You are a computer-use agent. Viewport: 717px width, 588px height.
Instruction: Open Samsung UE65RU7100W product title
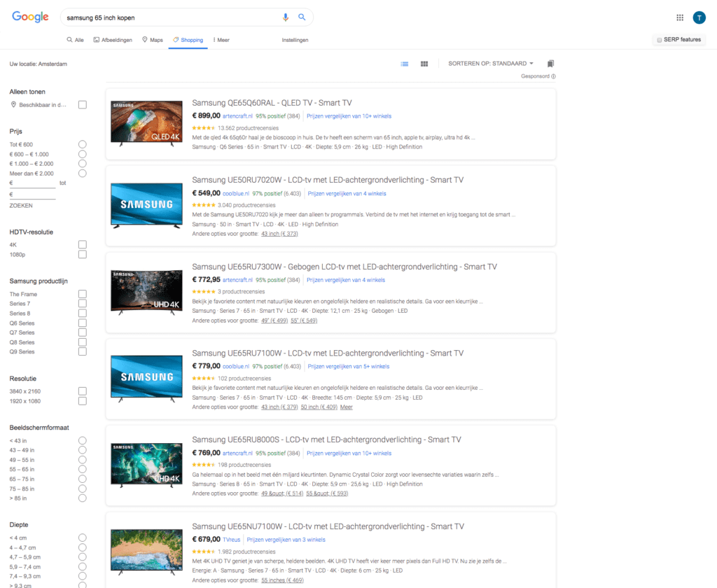[x=328, y=353]
